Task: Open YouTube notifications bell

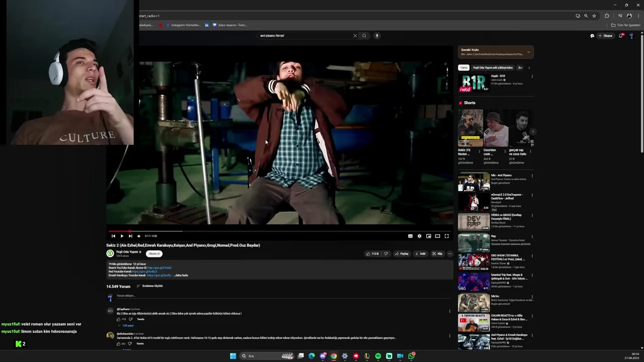Action: click(x=621, y=36)
